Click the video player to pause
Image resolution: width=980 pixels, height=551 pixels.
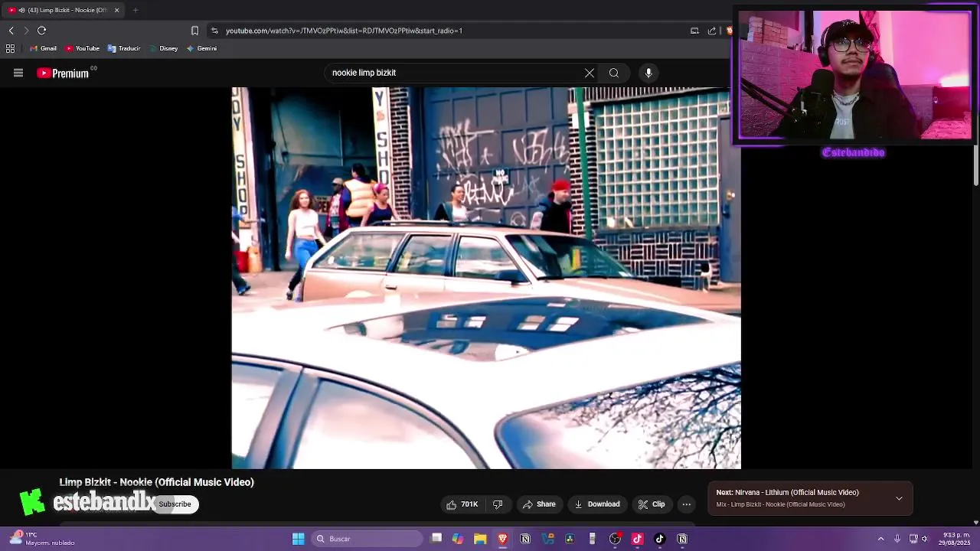click(x=486, y=278)
